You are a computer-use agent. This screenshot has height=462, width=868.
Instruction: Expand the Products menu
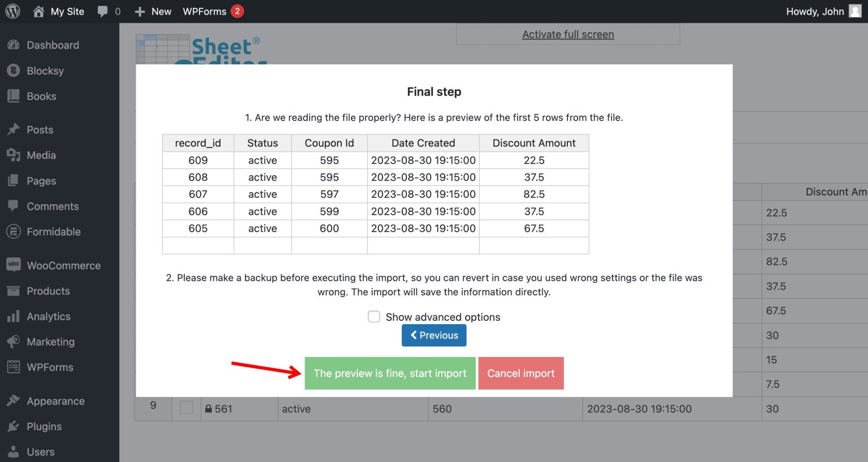point(49,291)
